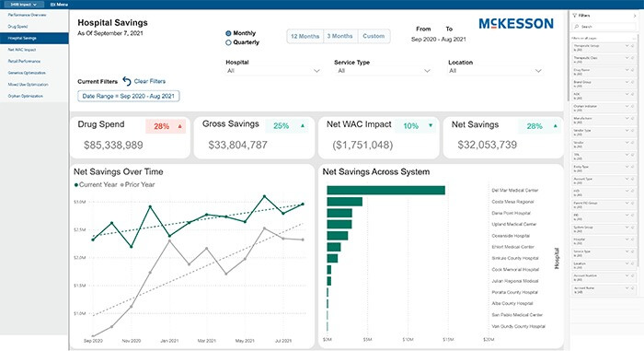
Task: Expand the Vendor filter card chevron
Action: (627, 143)
